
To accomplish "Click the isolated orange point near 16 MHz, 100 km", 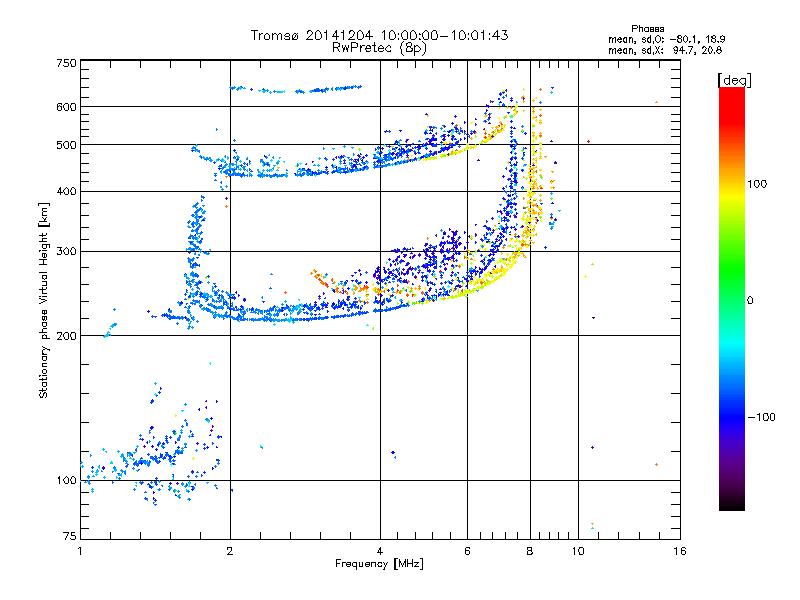I will 656,465.
